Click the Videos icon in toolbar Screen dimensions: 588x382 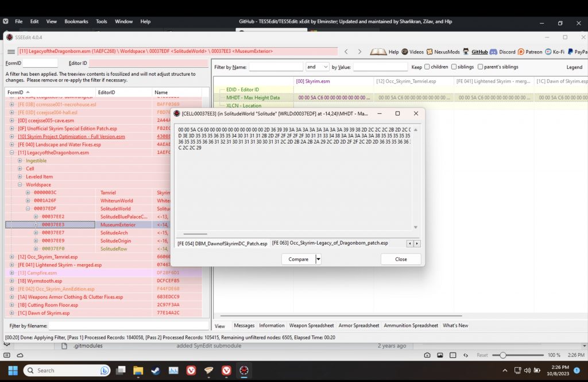pos(405,52)
